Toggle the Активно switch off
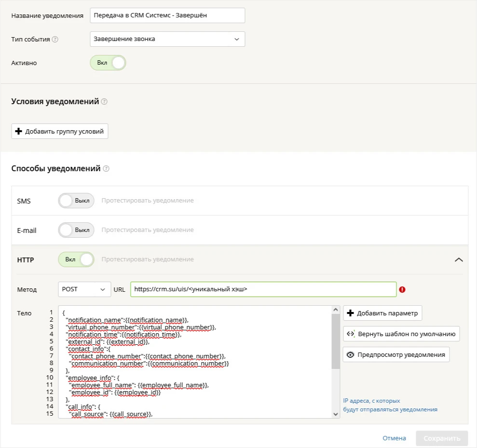 click(108, 63)
